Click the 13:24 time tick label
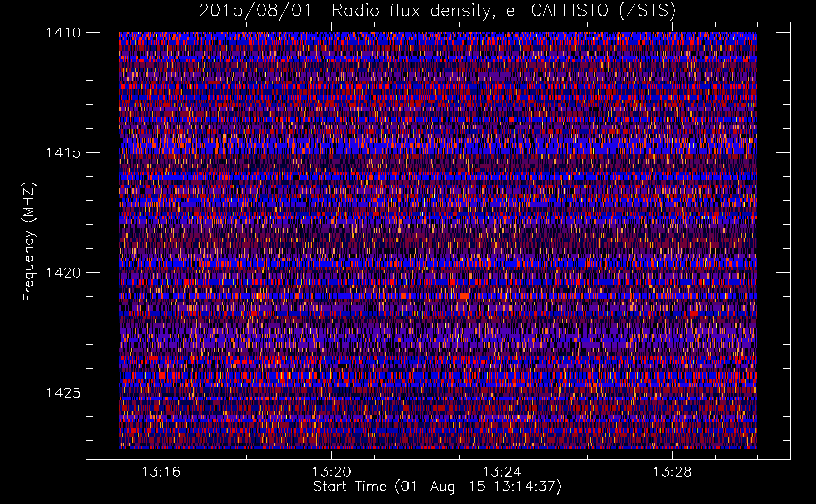The image size is (816, 504). pos(502,472)
